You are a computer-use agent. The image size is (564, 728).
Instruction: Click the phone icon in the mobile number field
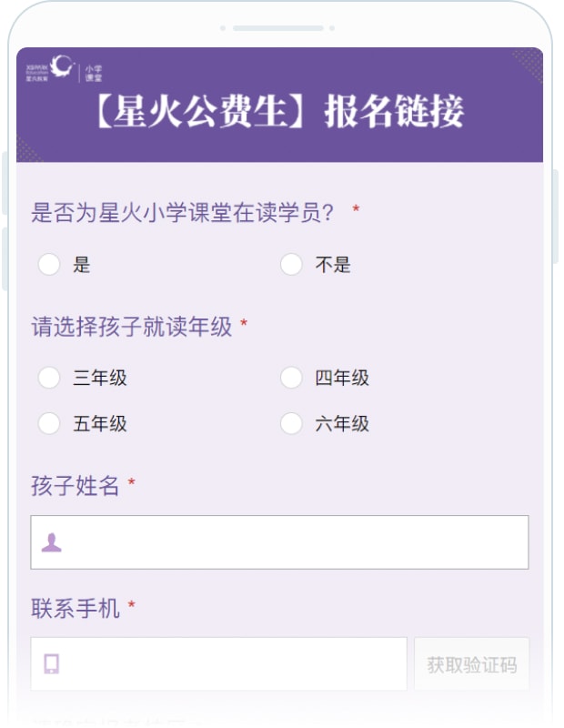(x=52, y=663)
